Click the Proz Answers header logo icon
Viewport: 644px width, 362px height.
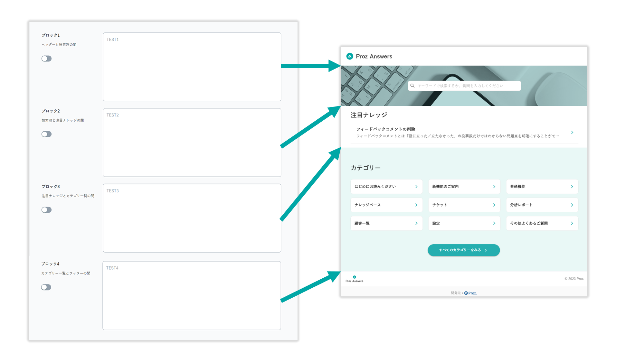[x=350, y=56]
